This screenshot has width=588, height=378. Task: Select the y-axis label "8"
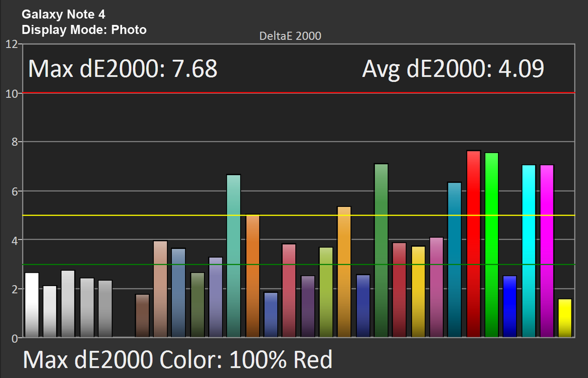[x=14, y=142]
